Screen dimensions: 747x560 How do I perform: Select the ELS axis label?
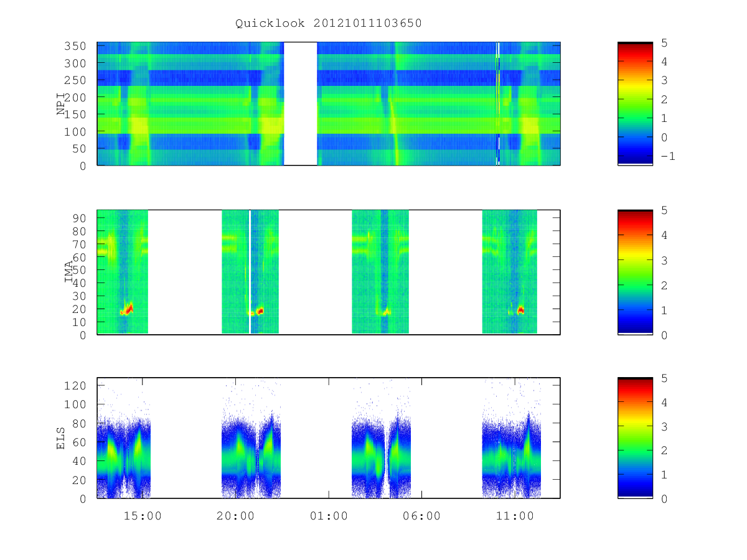tap(61, 438)
